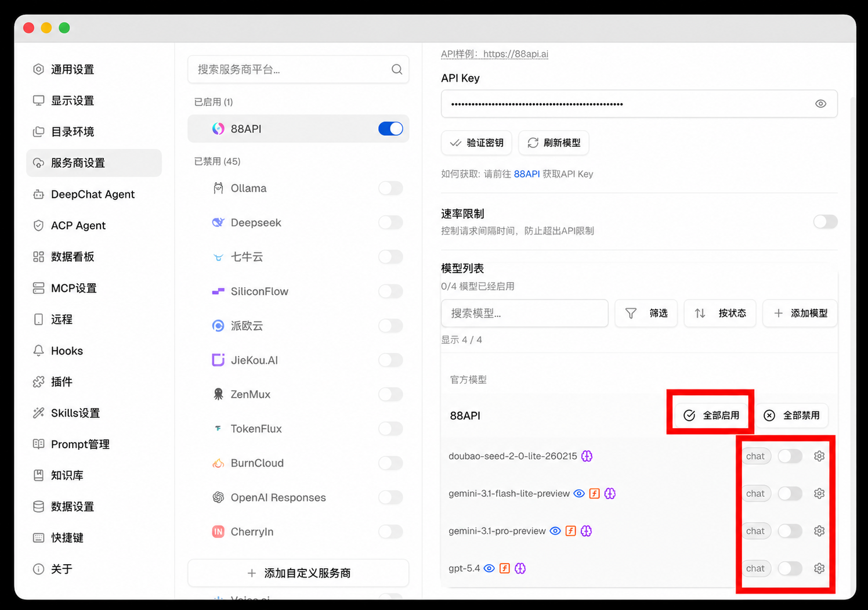The image size is (868, 610).
Task: Open settings gear for gemini-3.1-pro-preview
Action: [819, 531]
